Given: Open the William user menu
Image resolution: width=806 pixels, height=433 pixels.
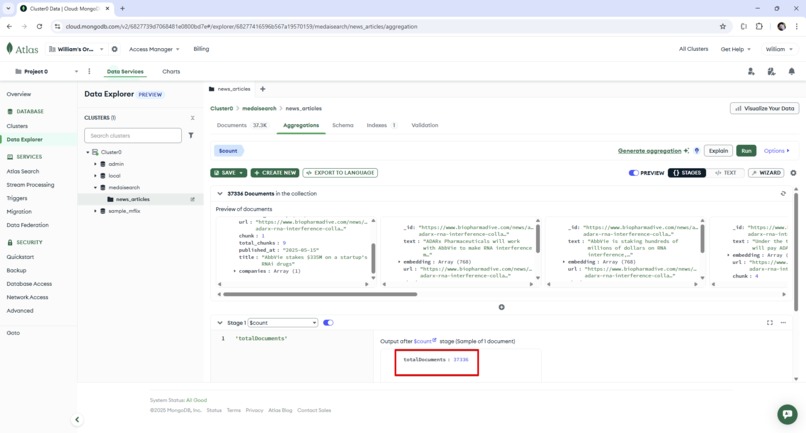Looking at the screenshot, I should tap(779, 49).
